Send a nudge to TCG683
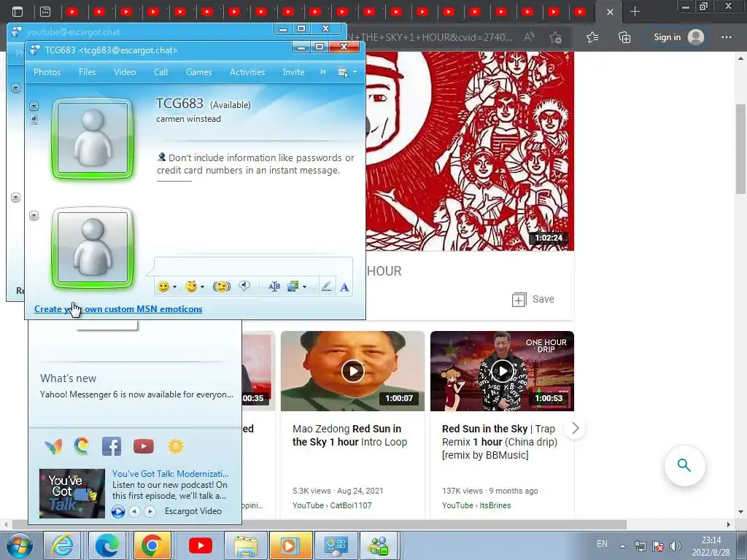Viewport: 747px width, 560px height. pyautogui.click(x=221, y=287)
